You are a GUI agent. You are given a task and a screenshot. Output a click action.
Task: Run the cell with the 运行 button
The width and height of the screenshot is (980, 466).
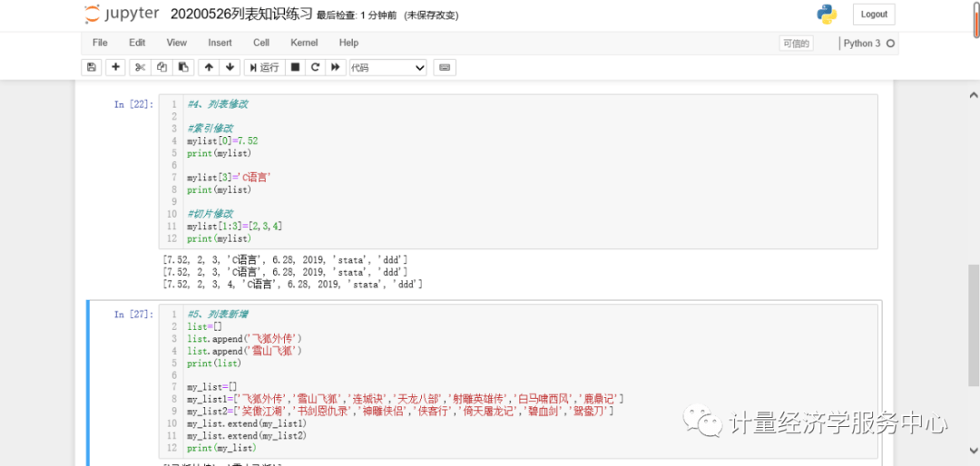click(264, 67)
